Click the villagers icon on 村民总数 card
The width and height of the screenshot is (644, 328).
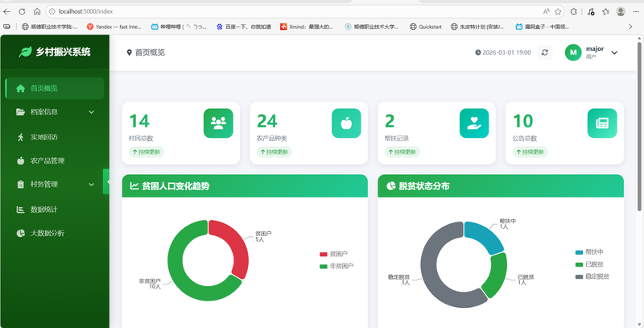[x=217, y=123]
